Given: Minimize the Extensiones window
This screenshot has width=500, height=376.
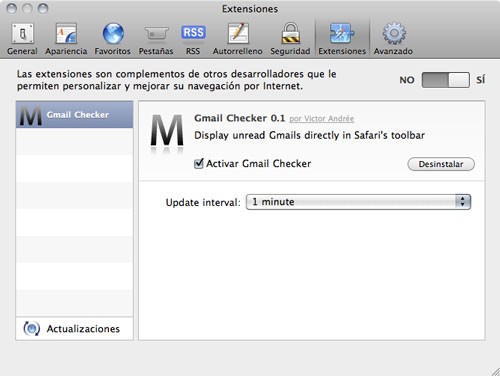Looking at the screenshot, I should coord(27,9).
